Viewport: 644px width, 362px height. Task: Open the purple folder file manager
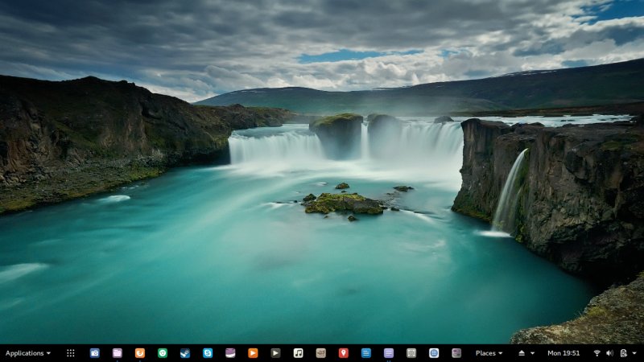coord(118,353)
